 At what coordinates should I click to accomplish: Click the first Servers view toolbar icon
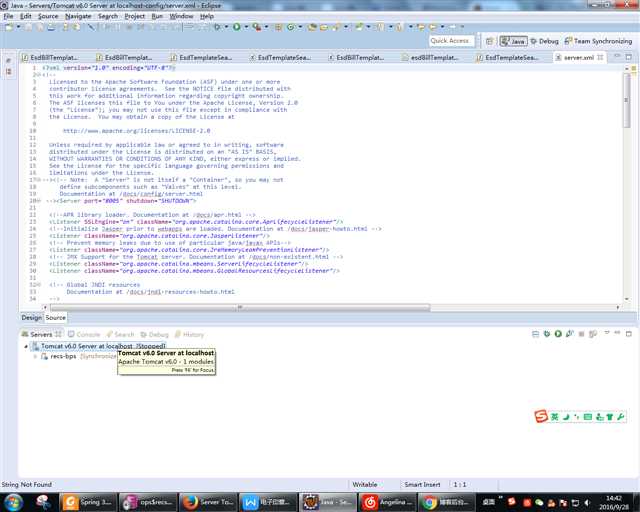pyautogui.click(x=536, y=334)
